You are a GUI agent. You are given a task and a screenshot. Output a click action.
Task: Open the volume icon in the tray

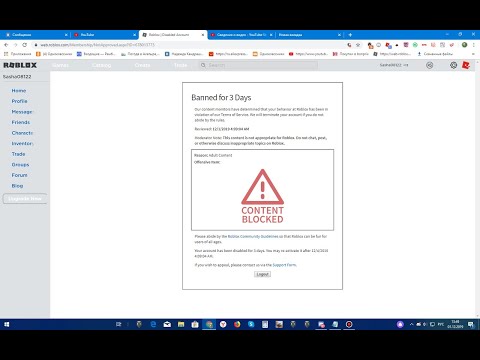tap(425, 324)
